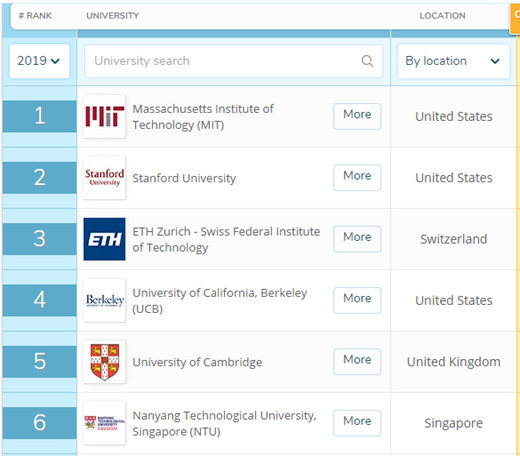
Task: Click the Berkeley logo
Action: point(104,300)
